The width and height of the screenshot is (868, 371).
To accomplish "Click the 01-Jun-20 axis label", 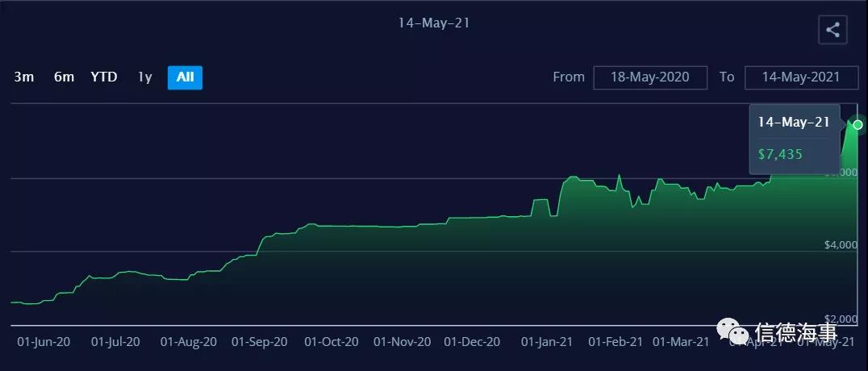I will pyautogui.click(x=44, y=342).
